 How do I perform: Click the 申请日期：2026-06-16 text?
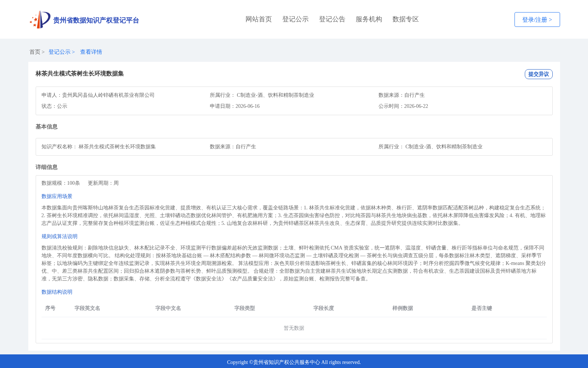point(235,106)
